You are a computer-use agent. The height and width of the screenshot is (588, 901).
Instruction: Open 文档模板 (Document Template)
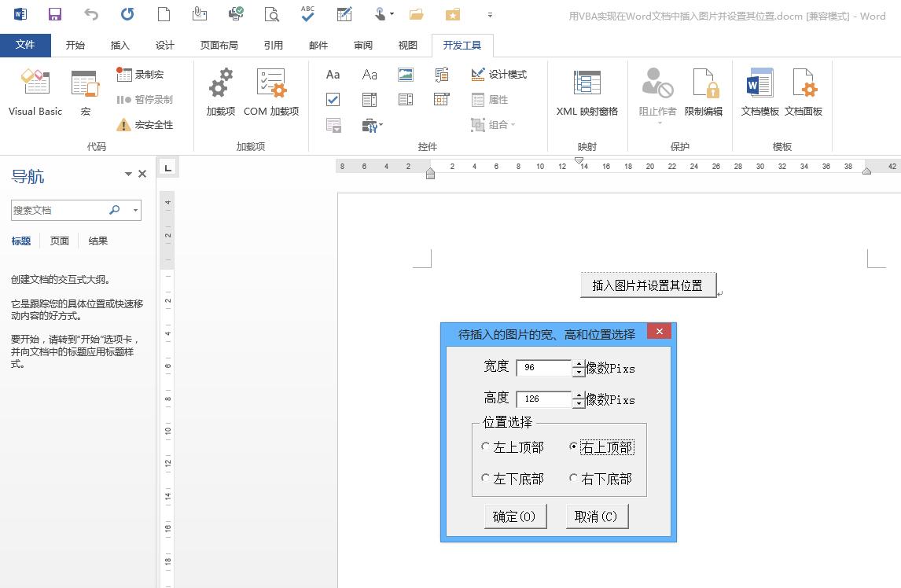point(759,90)
